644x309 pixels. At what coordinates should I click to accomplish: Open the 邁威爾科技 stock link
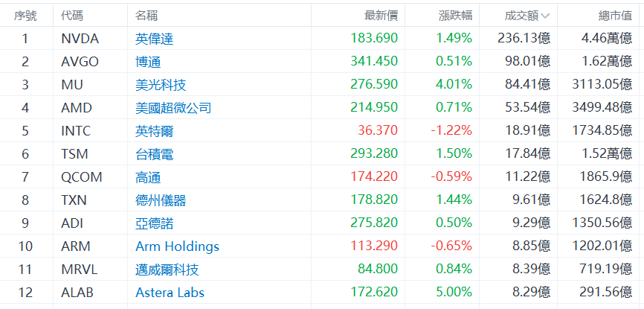(167, 270)
